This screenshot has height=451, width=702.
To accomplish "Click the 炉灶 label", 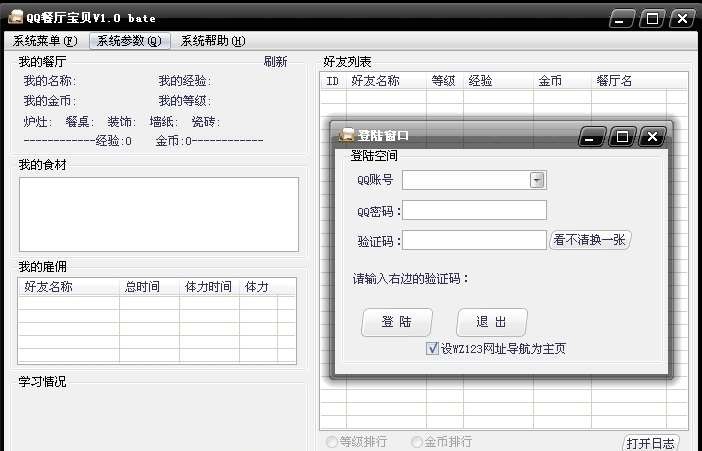I will pos(38,122).
